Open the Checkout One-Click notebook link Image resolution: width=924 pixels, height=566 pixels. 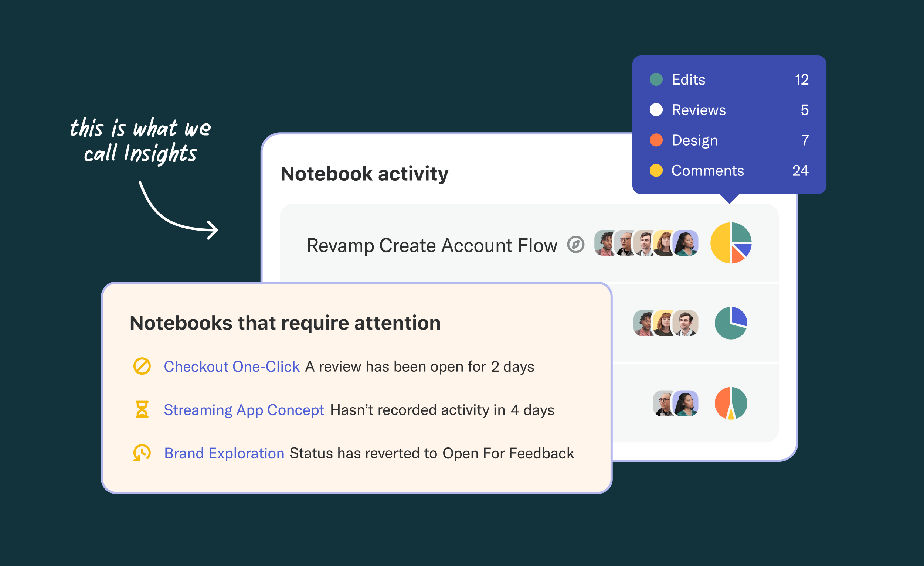click(232, 366)
